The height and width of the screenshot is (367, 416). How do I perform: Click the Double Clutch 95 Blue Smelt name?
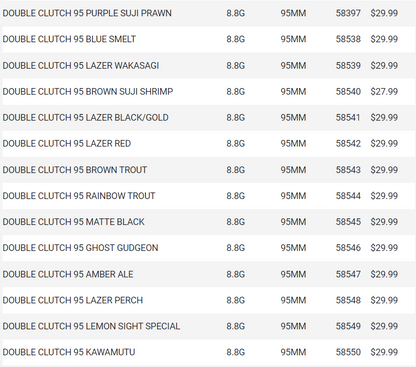click(x=69, y=39)
